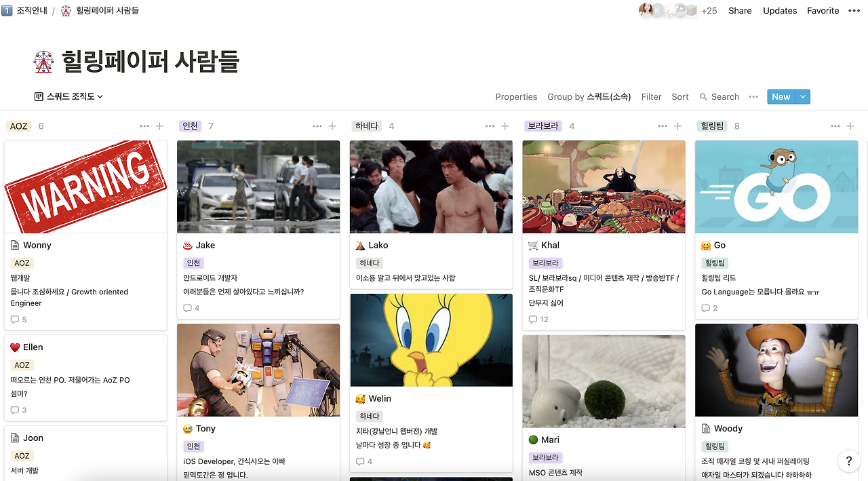Open the dropdown arrow beside New

[x=803, y=97]
